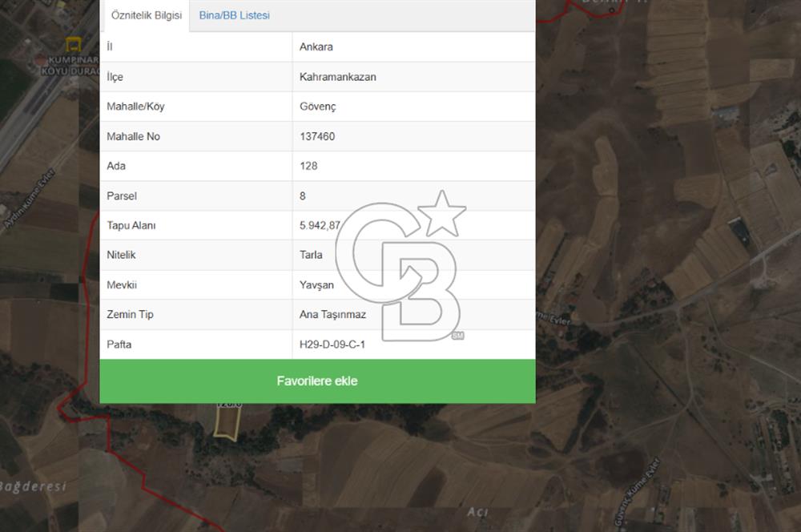Click the Ada value 128

(x=308, y=166)
